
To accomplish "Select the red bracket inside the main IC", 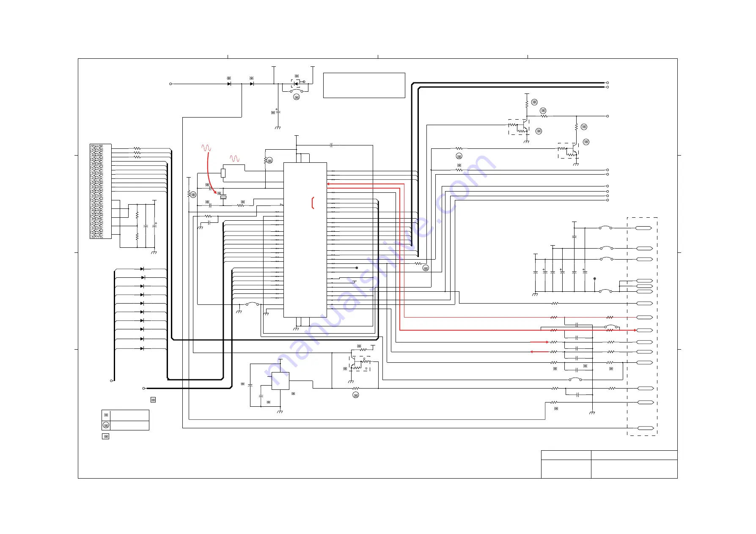I will pyautogui.click(x=313, y=203).
